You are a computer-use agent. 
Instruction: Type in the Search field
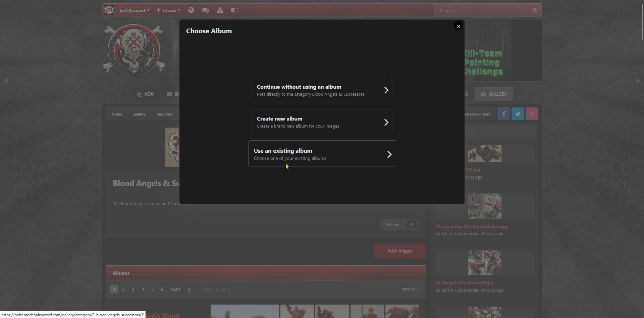point(483,10)
